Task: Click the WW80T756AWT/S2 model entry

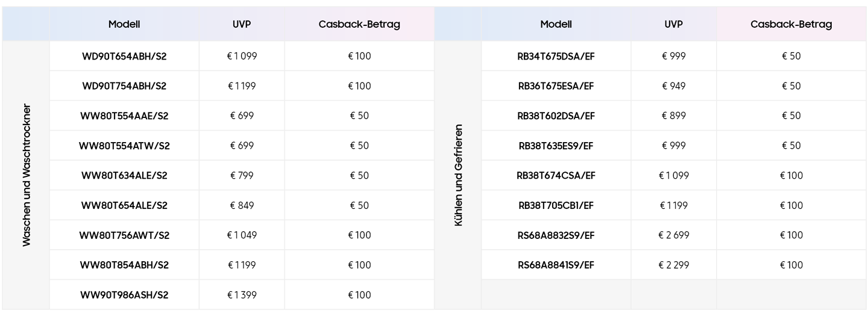Action: pyautogui.click(x=124, y=235)
